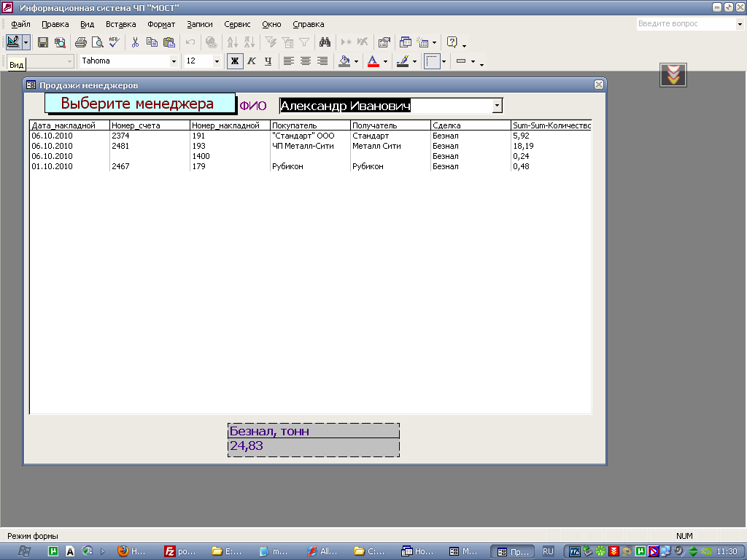This screenshot has width=747, height=560.
Task: Open print preview icon
Action: pos(97,42)
